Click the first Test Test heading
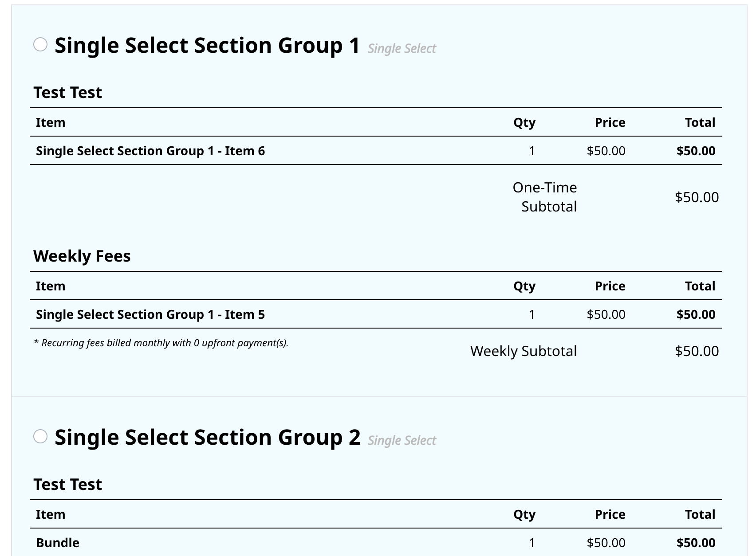 click(x=68, y=93)
